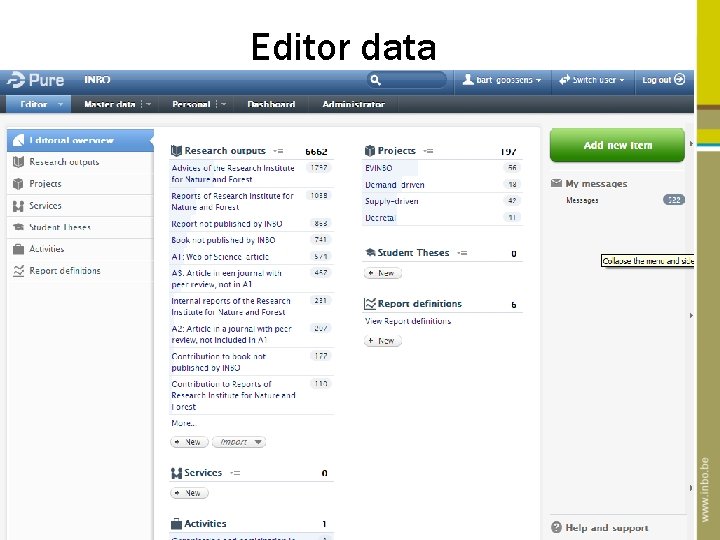720x540 pixels.
Task: Select Projects in left sidebar
Action: coord(80,184)
